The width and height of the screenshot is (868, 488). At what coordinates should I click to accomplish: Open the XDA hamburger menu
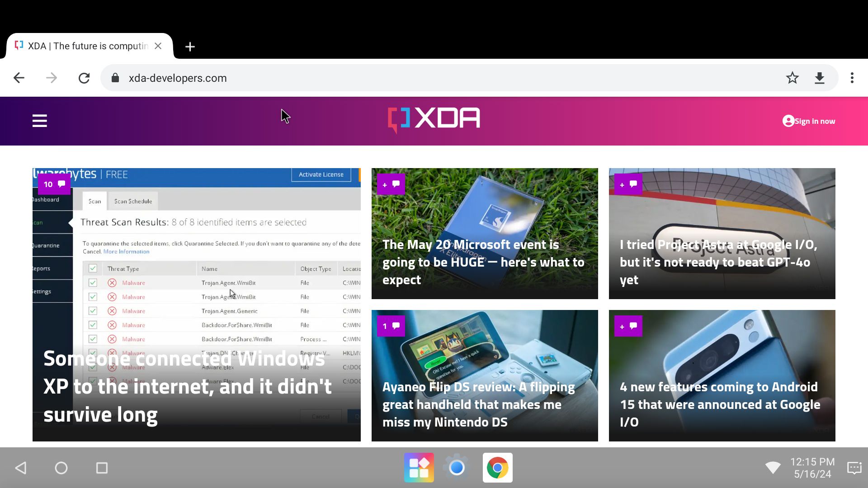click(x=40, y=121)
